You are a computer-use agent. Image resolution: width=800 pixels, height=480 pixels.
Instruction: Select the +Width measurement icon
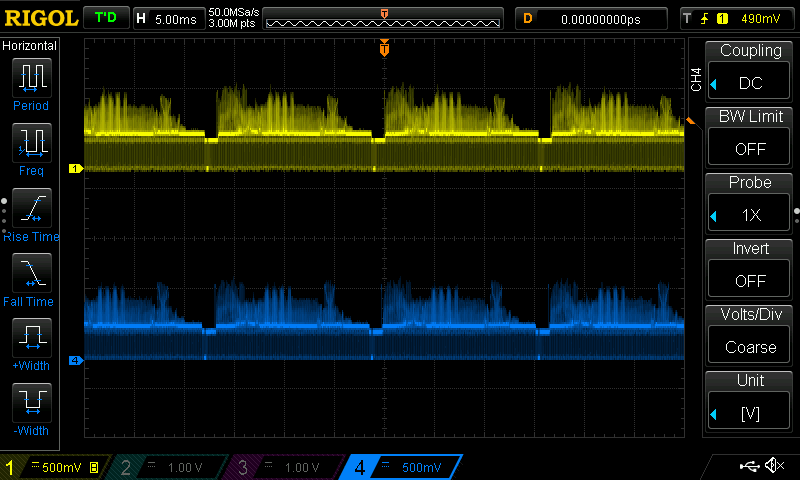(x=32, y=338)
